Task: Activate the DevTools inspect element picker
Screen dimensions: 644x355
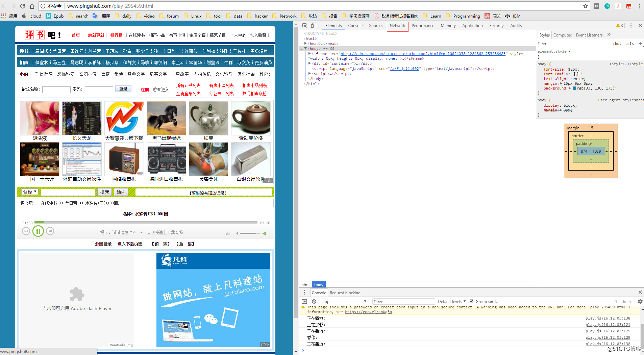Action: click(x=304, y=26)
